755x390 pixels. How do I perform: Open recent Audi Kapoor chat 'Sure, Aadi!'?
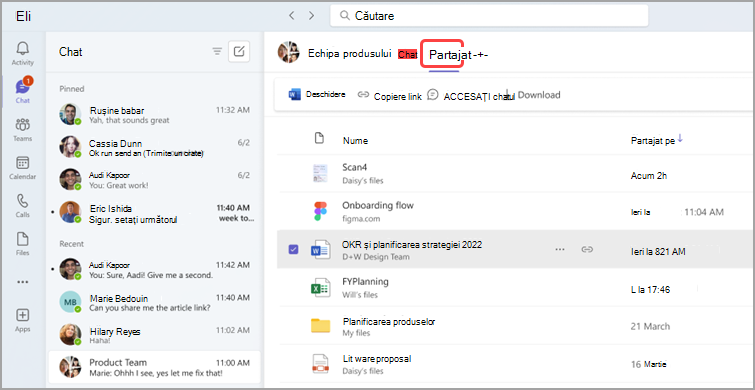[x=155, y=270]
